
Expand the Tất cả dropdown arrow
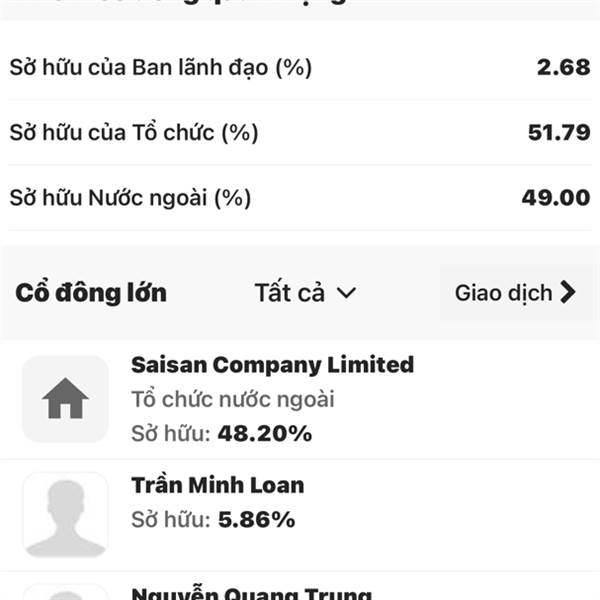click(x=347, y=293)
